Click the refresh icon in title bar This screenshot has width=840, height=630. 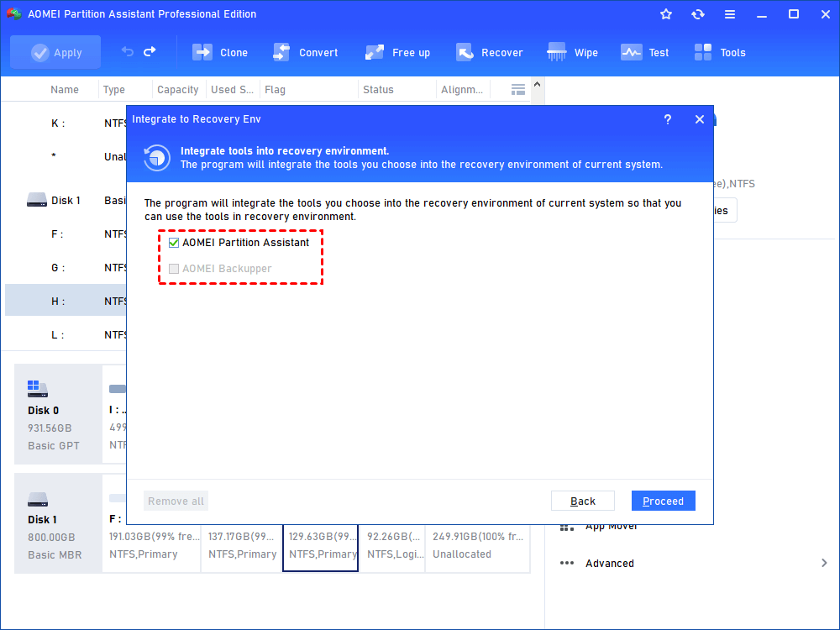(x=697, y=14)
